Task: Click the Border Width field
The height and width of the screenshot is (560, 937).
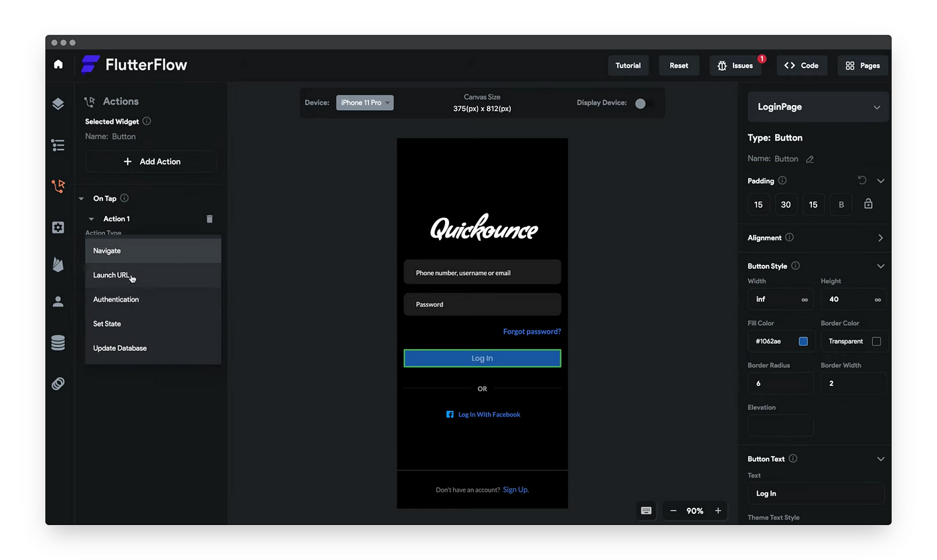Action: point(853,383)
